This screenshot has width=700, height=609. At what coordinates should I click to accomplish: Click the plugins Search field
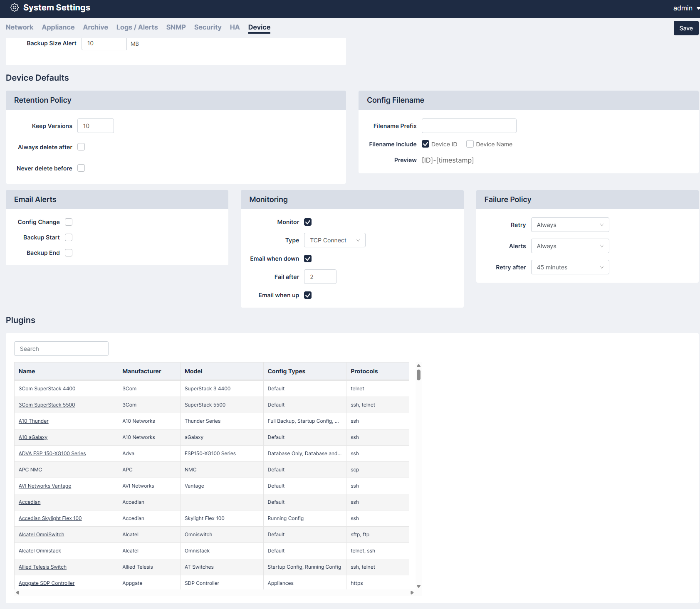click(x=61, y=349)
